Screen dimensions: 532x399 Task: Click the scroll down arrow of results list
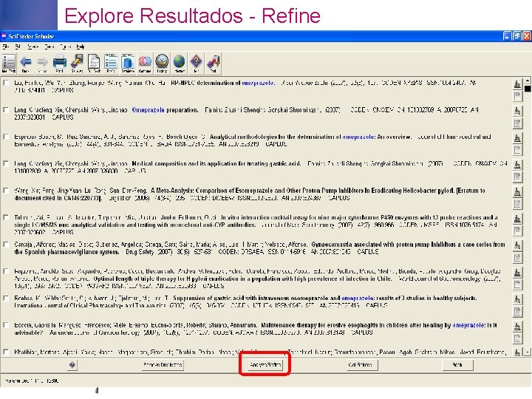pyautogui.click(x=528, y=352)
